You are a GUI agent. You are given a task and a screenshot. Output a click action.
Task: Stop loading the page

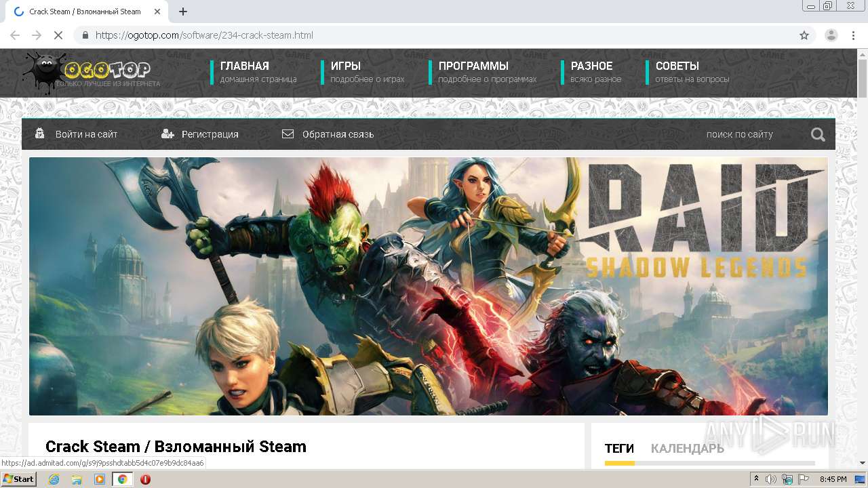click(58, 35)
